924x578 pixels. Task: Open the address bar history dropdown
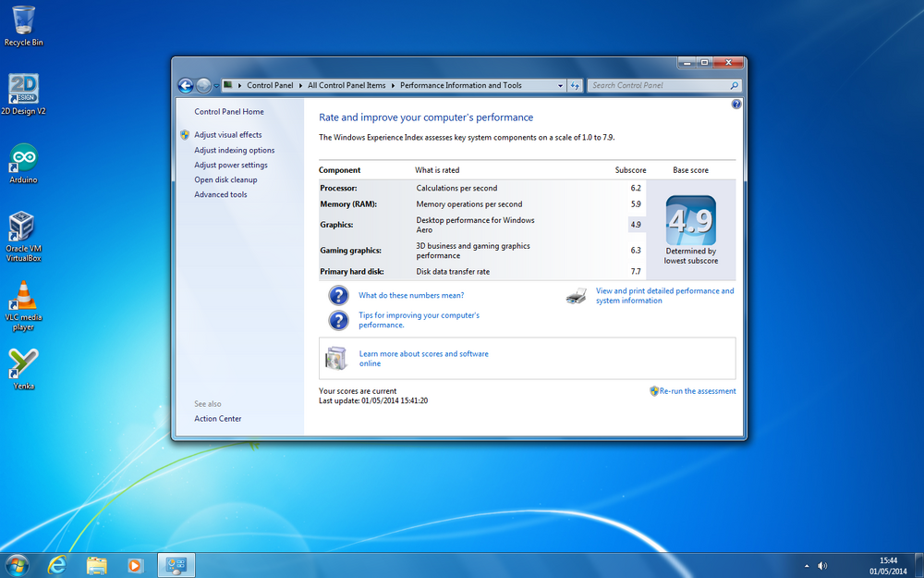tap(560, 85)
